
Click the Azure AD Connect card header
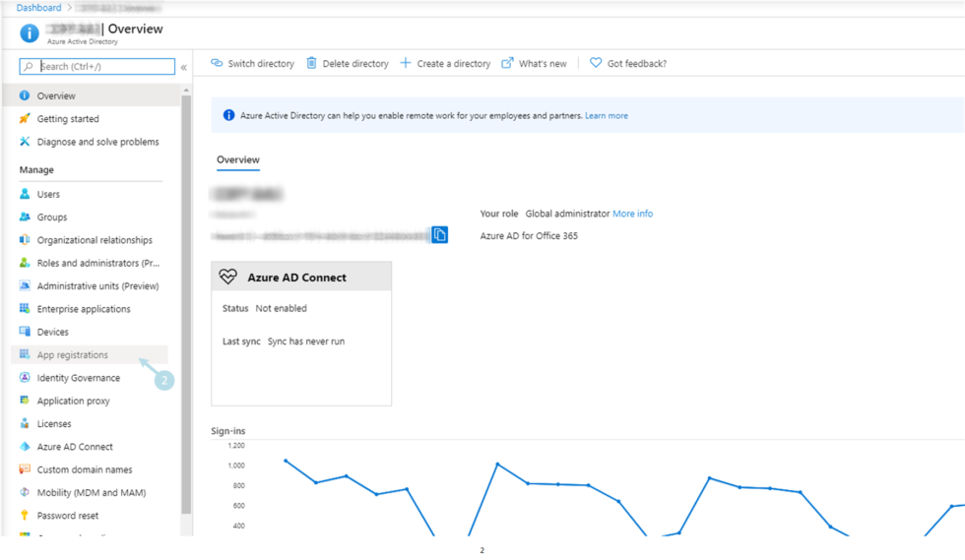click(301, 277)
